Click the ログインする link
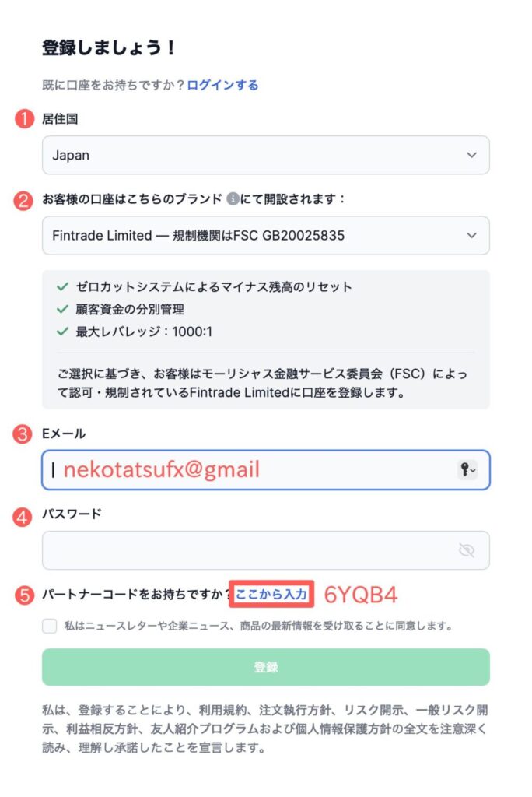532x797 pixels. [x=222, y=85]
